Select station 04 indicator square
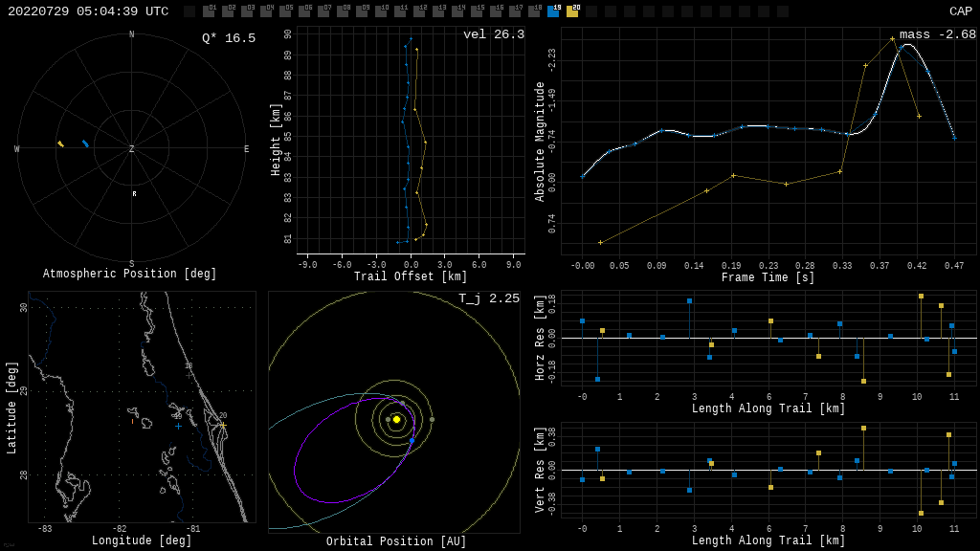This screenshot has width=980, height=551. pyautogui.click(x=266, y=11)
